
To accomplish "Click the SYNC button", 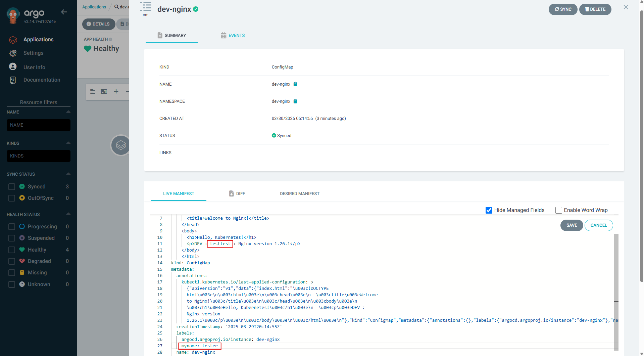I will (563, 9).
